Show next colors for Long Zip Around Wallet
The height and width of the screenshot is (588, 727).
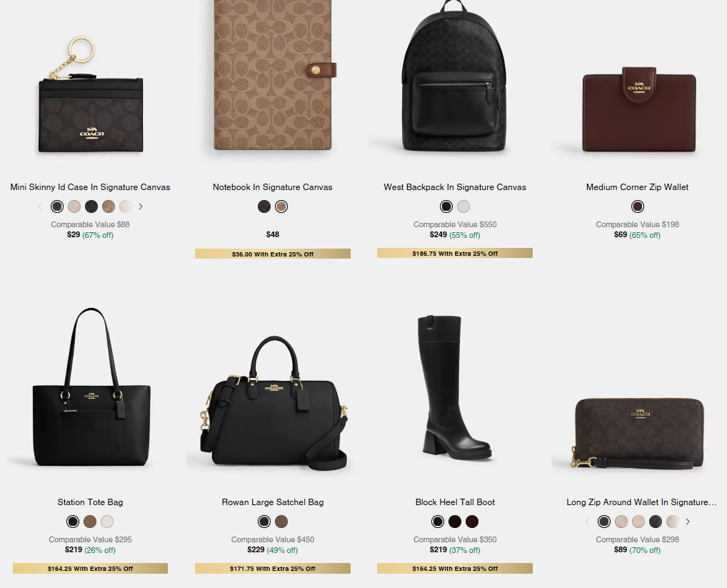click(688, 522)
